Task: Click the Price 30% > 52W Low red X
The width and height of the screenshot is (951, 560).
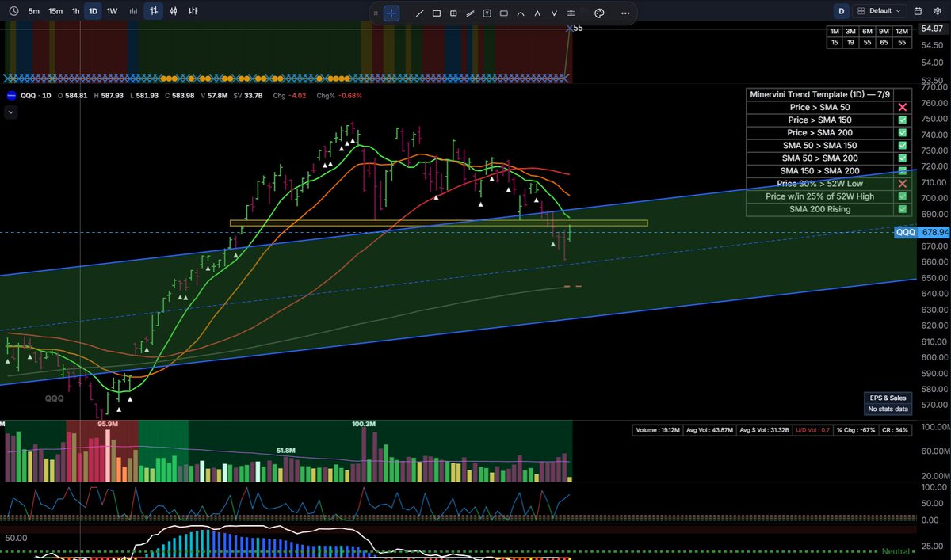Action: point(902,184)
